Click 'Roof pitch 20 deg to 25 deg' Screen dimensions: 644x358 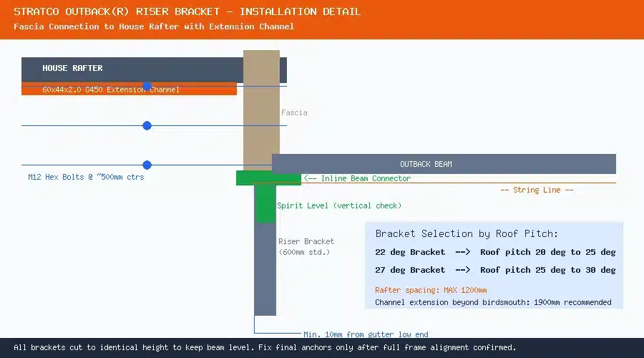coord(548,252)
